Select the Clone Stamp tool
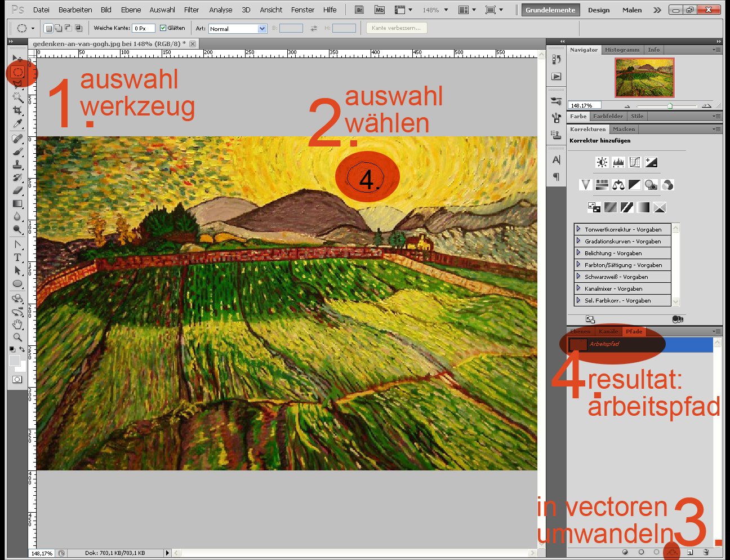 point(17,165)
